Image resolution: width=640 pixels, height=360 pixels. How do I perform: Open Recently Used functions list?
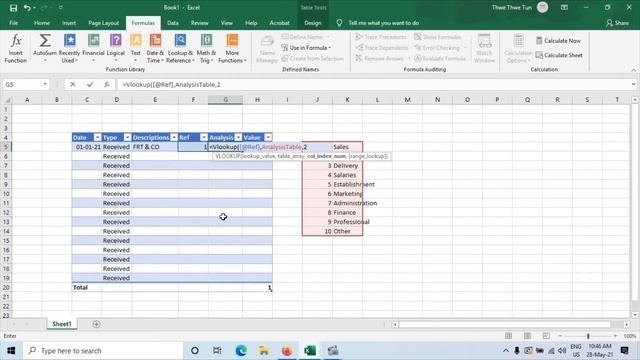tap(69, 49)
